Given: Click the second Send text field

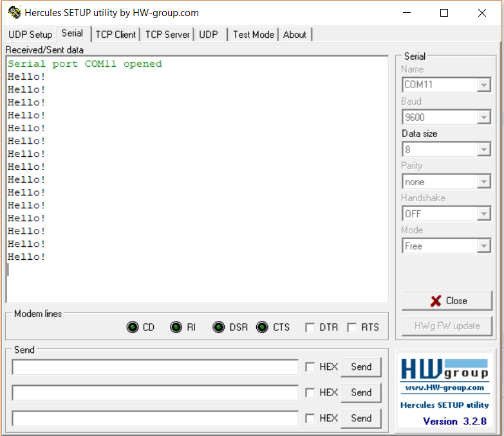Looking at the screenshot, I should tap(155, 393).
